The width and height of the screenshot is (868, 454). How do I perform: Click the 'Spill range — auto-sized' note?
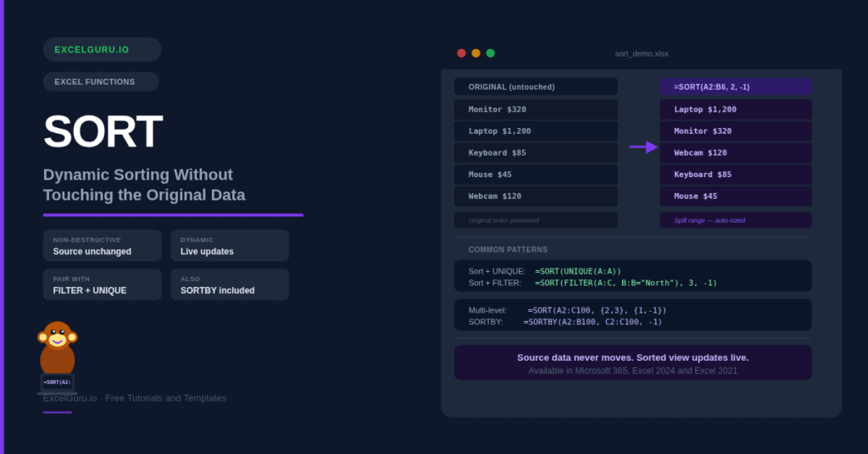(x=736, y=220)
